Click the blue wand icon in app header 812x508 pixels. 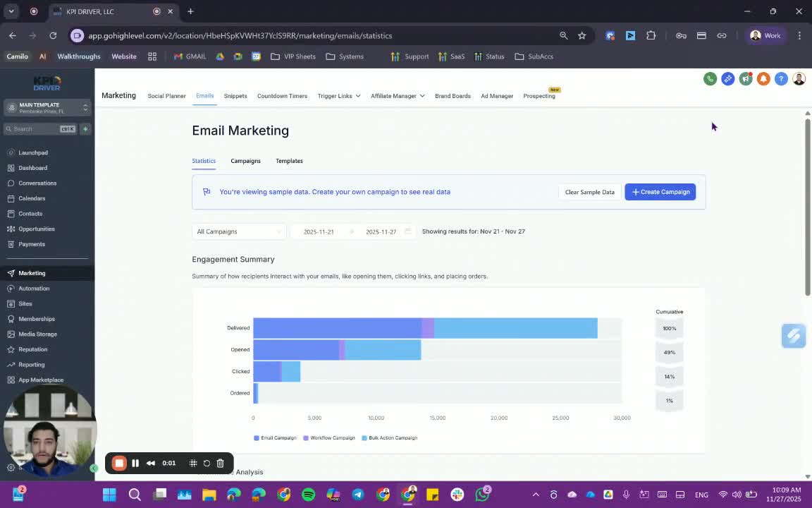(727, 79)
